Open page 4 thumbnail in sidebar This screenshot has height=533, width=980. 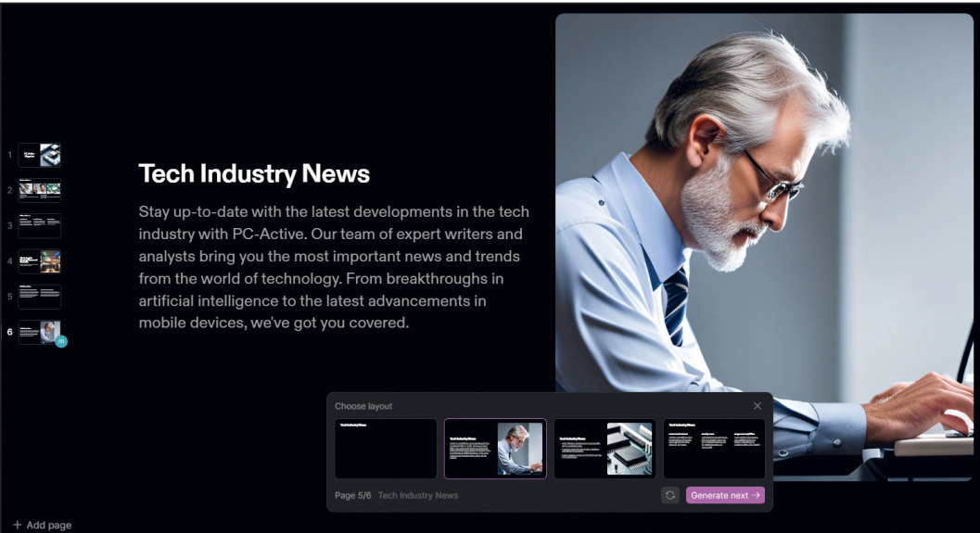pos(39,261)
